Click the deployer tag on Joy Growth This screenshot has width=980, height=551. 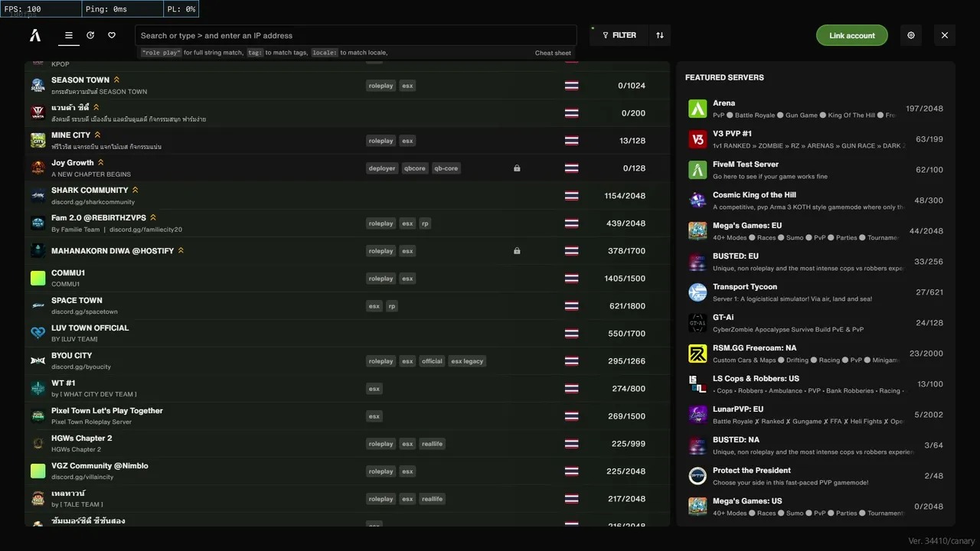tap(382, 168)
